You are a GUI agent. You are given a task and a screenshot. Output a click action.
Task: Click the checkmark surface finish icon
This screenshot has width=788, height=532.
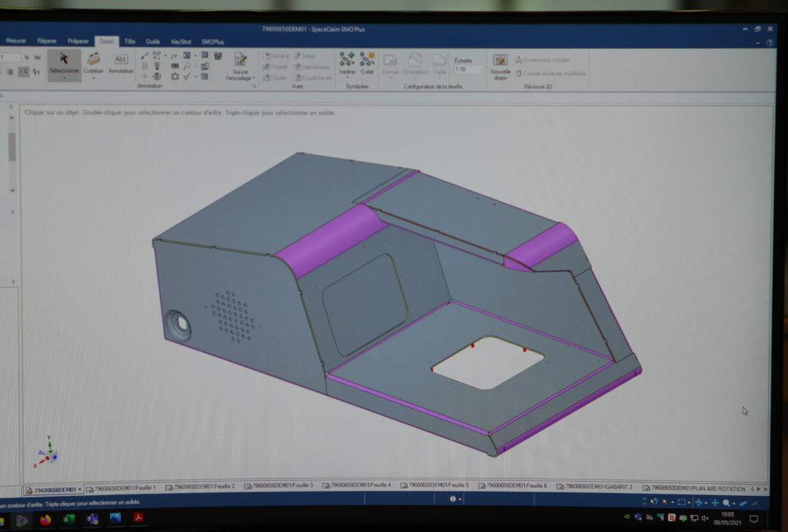[x=187, y=77]
